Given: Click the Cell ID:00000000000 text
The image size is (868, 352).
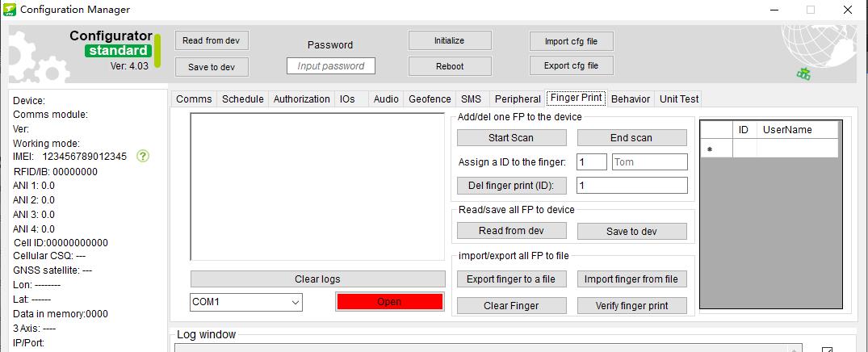Looking at the screenshot, I should (x=61, y=243).
